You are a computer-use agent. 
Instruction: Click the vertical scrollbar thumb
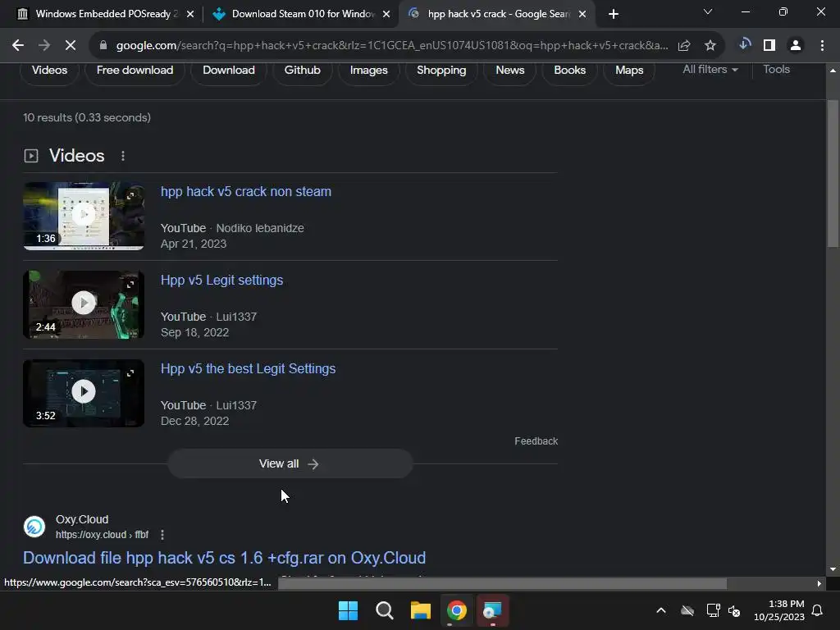833,173
